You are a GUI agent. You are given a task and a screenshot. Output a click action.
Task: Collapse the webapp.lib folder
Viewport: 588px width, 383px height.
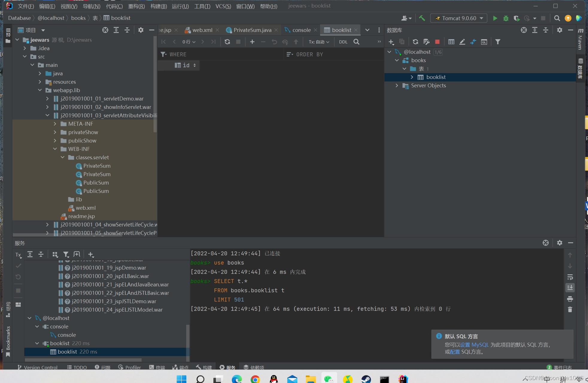[40, 90]
